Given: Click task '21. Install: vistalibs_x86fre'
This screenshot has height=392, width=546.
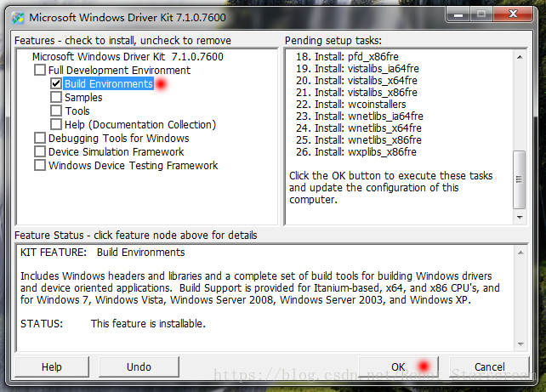Looking at the screenshot, I should 356,92.
